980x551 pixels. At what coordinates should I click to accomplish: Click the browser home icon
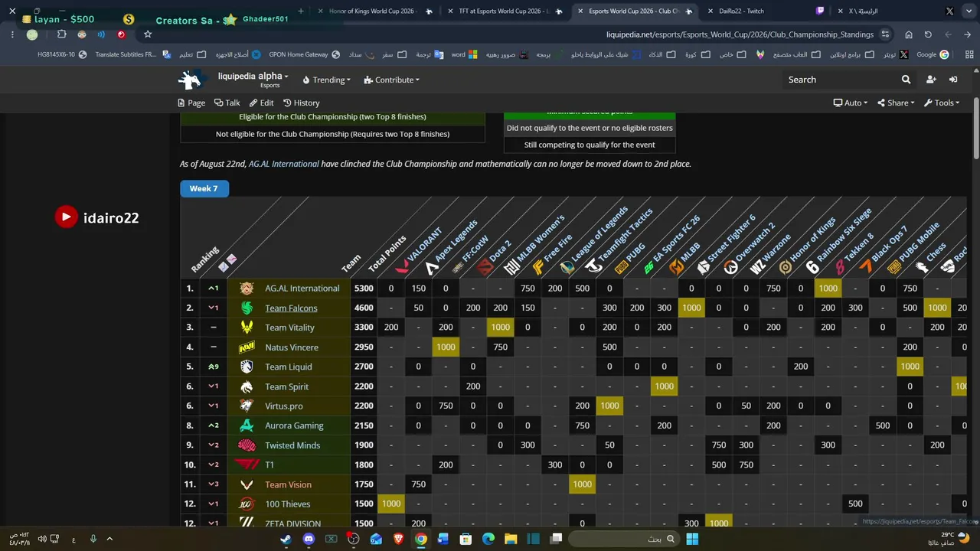click(x=908, y=34)
